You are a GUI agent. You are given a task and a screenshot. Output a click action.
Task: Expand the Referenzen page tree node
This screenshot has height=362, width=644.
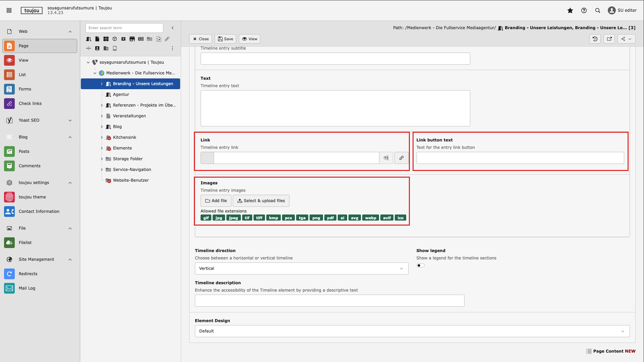click(102, 105)
